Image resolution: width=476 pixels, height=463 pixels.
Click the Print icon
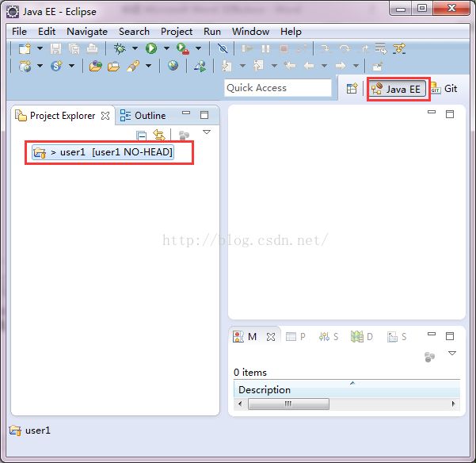(x=93, y=48)
